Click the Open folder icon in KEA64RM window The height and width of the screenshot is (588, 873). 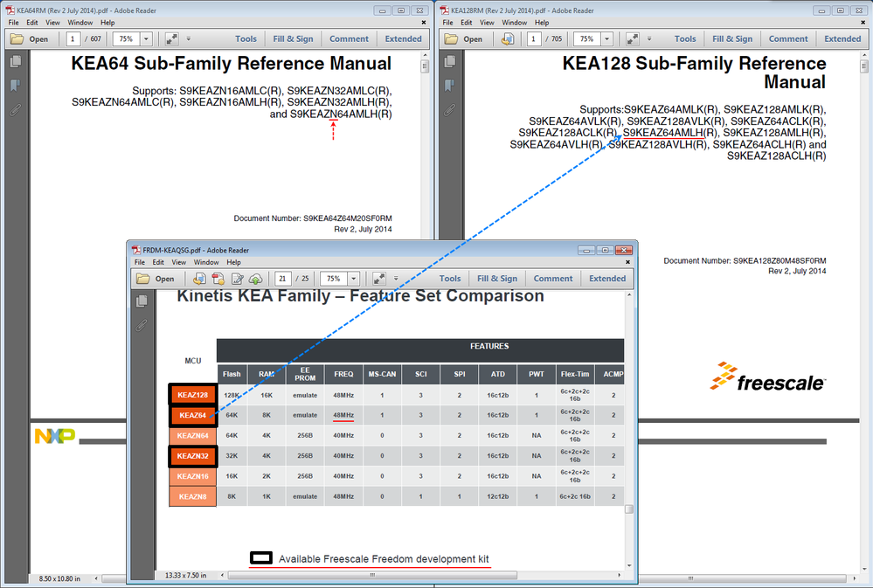pyautogui.click(x=17, y=39)
